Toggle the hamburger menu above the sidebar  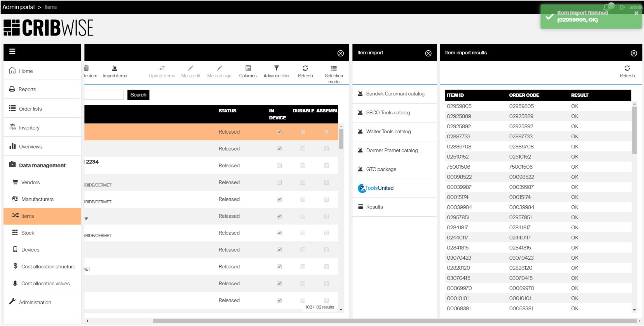tap(12, 51)
